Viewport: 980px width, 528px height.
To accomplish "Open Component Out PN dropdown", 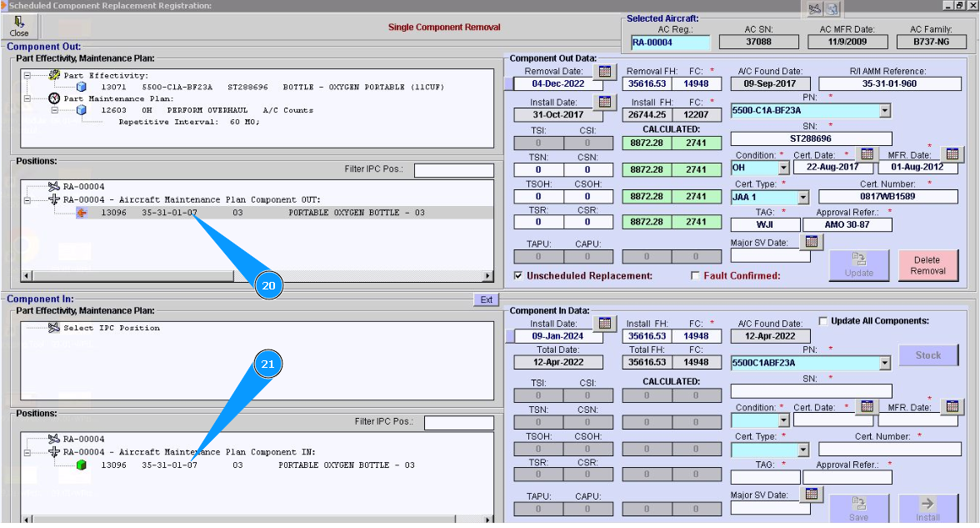I will [x=884, y=111].
